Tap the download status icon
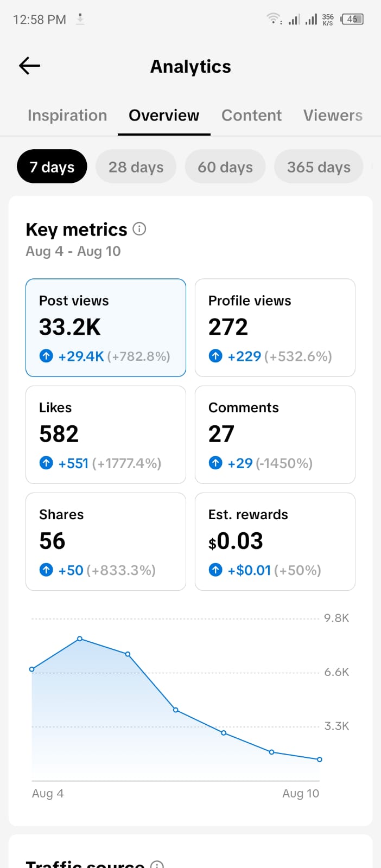This screenshot has width=381, height=868. (80, 19)
